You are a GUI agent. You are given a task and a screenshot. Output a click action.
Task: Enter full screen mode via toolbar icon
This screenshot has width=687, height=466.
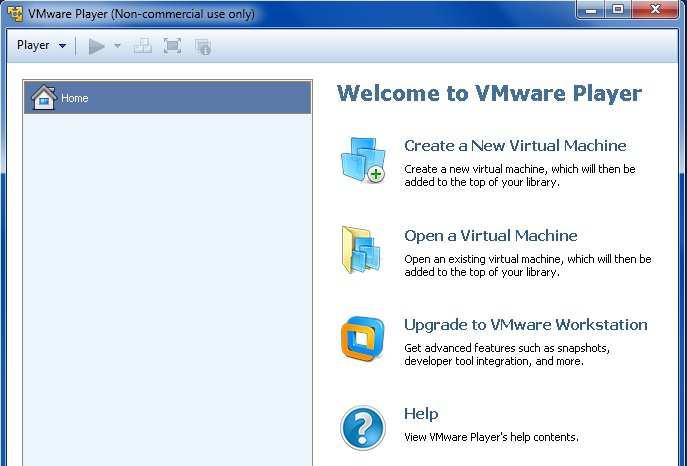(x=172, y=46)
